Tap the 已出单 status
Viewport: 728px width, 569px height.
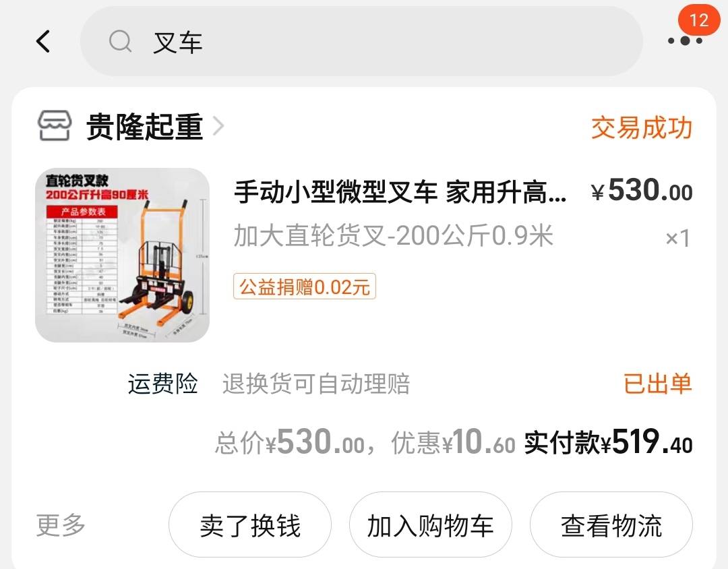tap(657, 384)
